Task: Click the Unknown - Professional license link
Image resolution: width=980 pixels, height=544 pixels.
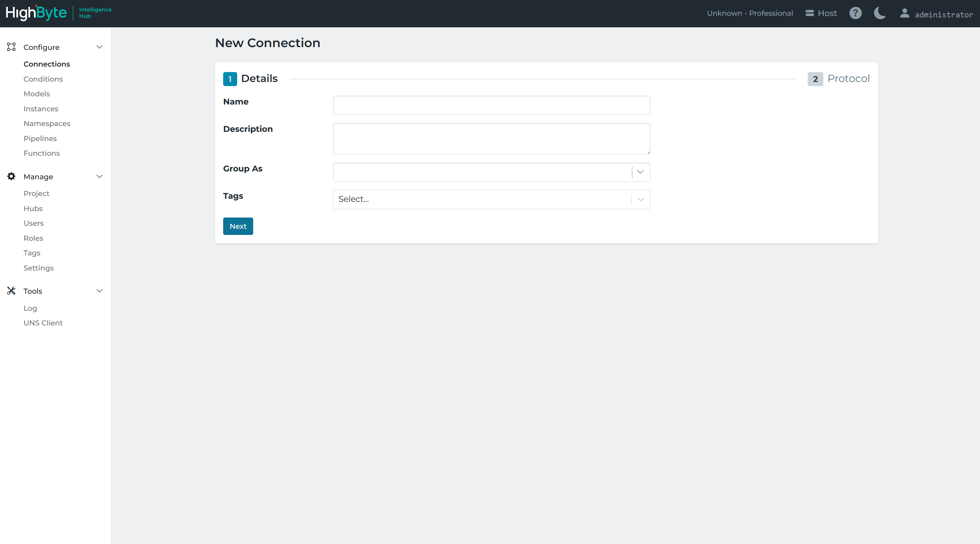Action: point(749,13)
